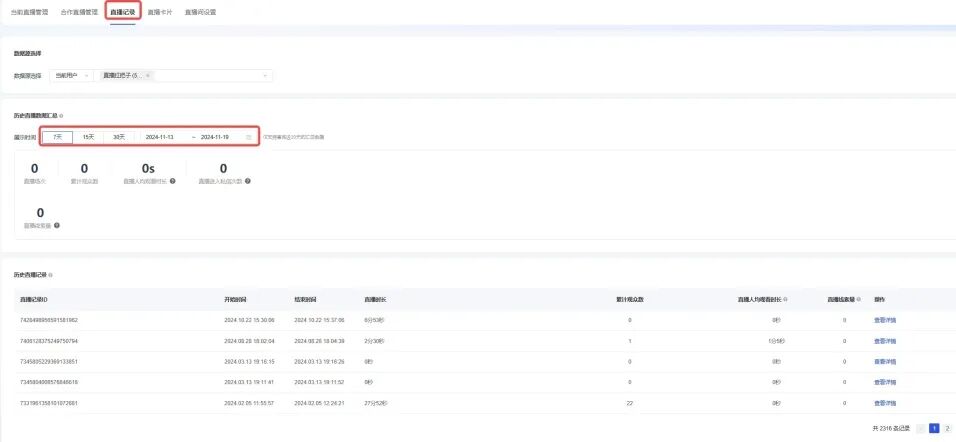Select the 15天 time range option
Image resolution: width=956 pixels, height=442 pixels.
click(x=88, y=136)
